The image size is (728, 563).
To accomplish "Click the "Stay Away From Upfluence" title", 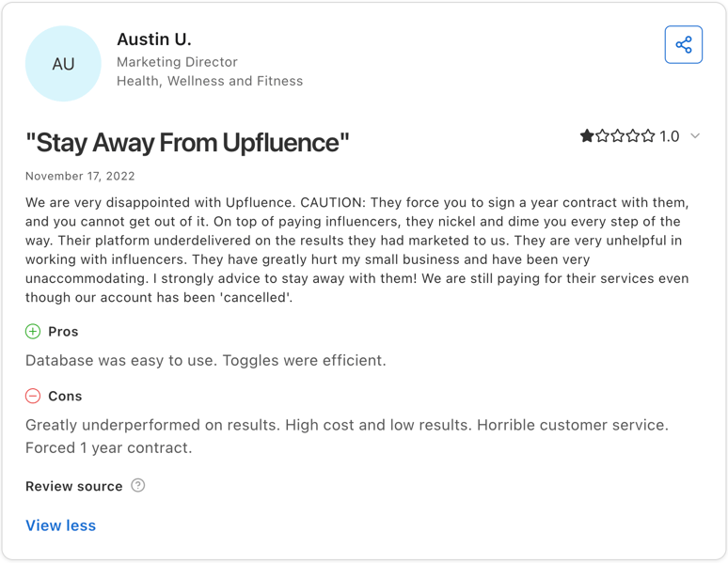I will click(187, 143).
